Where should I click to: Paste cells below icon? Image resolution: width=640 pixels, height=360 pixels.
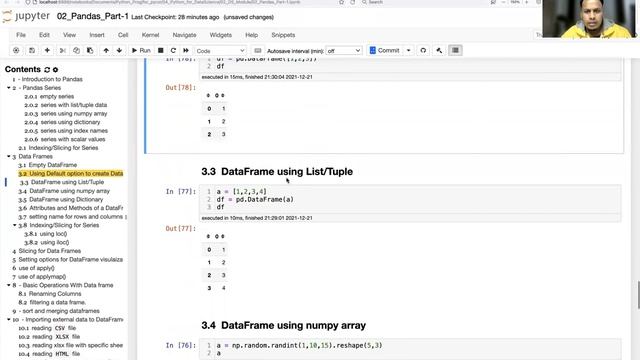click(90, 51)
